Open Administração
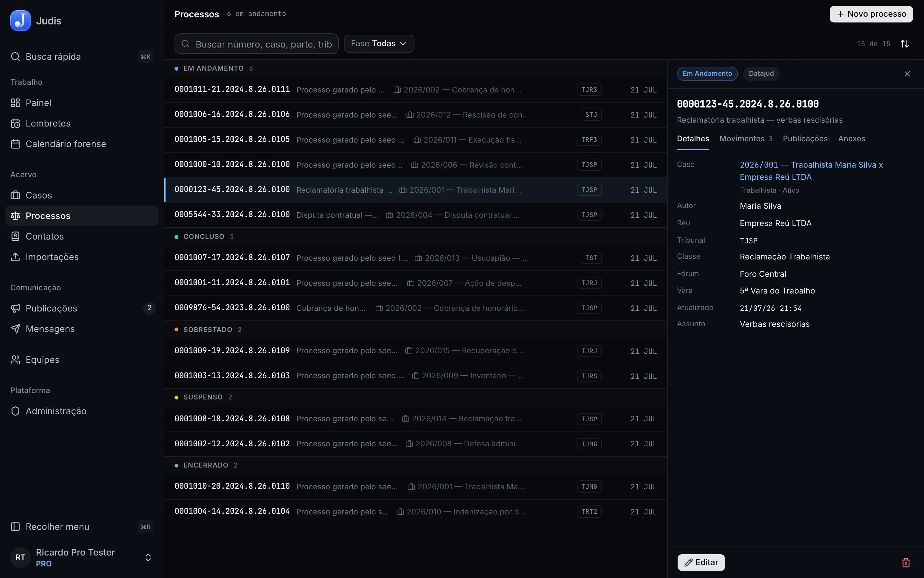 tap(82, 411)
